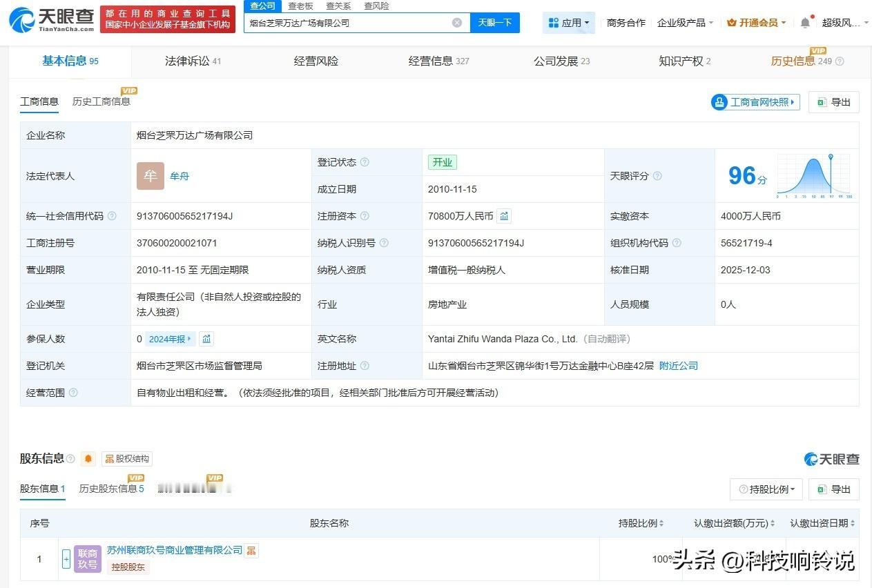
Task: Open the 经营信息 327 tab
Action: point(438,61)
